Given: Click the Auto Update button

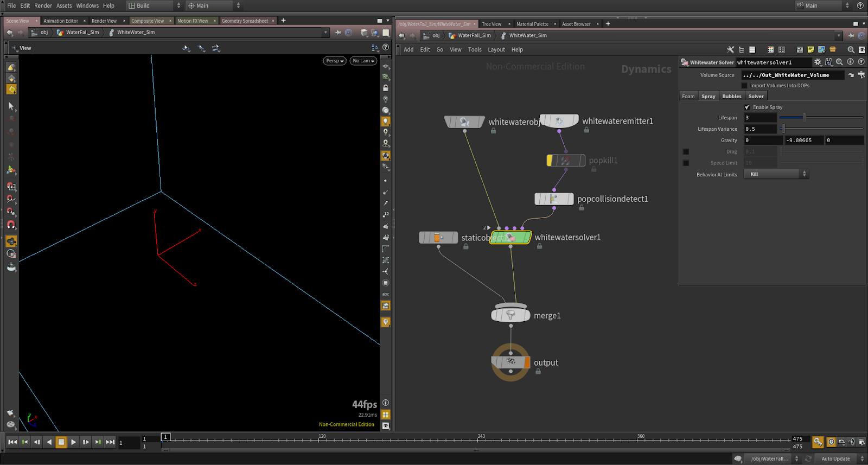Looking at the screenshot, I should pos(835,459).
